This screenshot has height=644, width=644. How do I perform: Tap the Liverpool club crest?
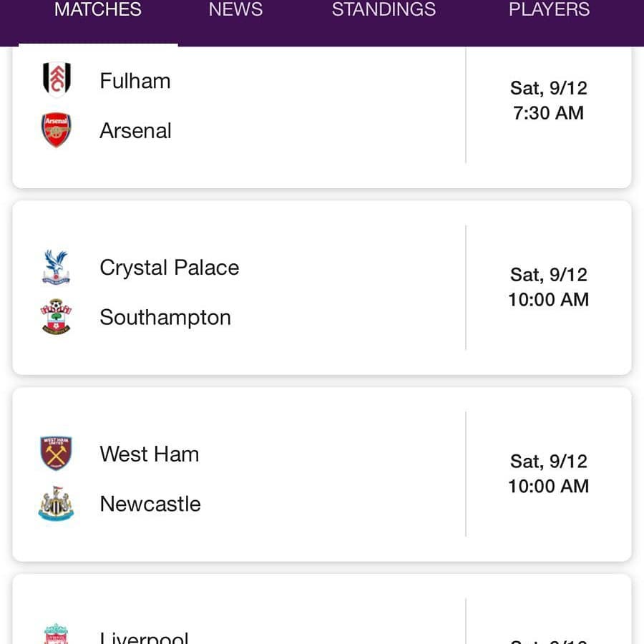click(x=57, y=634)
